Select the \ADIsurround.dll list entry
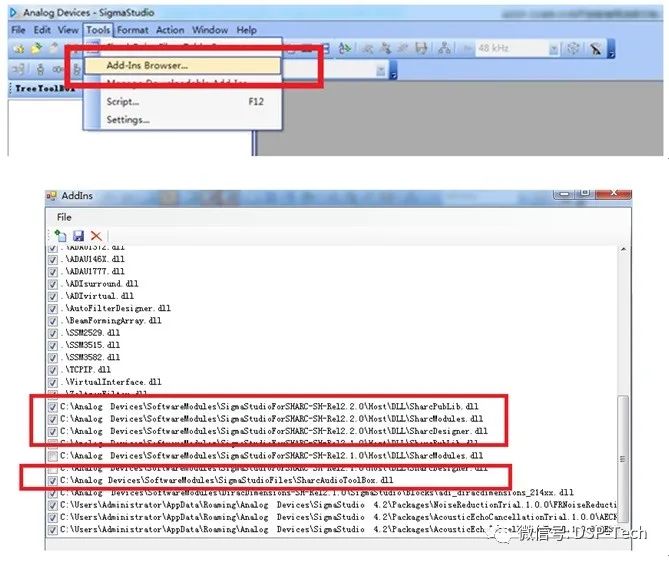The height and width of the screenshot is (563, 669). (99, 284)
